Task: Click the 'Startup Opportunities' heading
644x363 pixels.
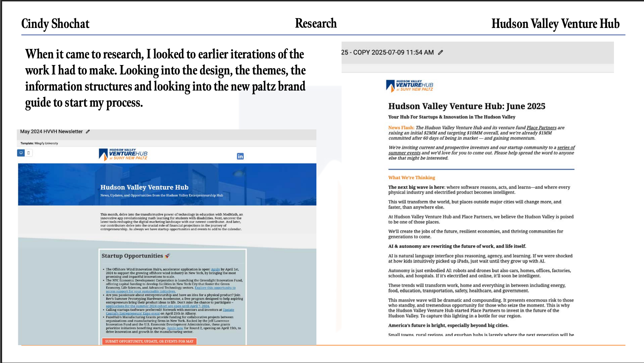Action: tap(132, 256)
